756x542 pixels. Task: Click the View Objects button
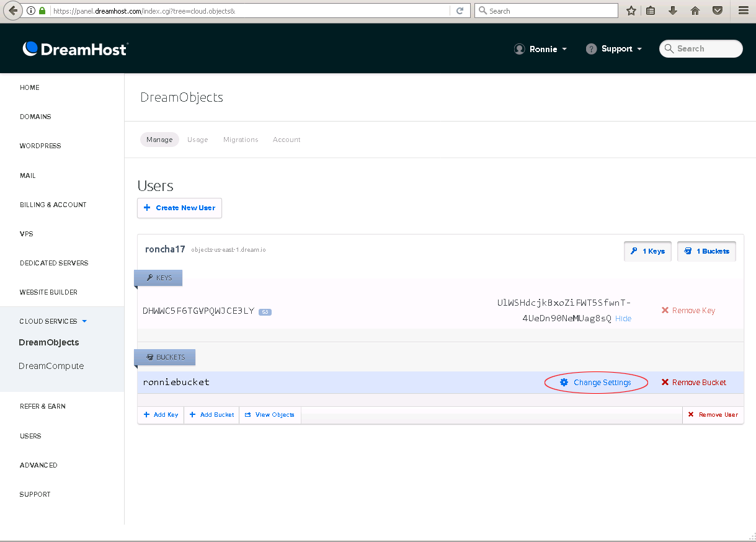click(270, 415)
